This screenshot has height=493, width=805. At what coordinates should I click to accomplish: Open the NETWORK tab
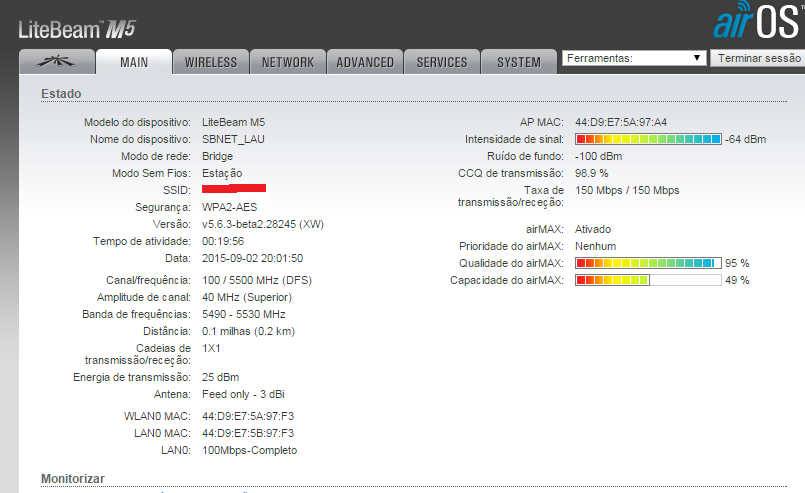[x=288, y=62]
